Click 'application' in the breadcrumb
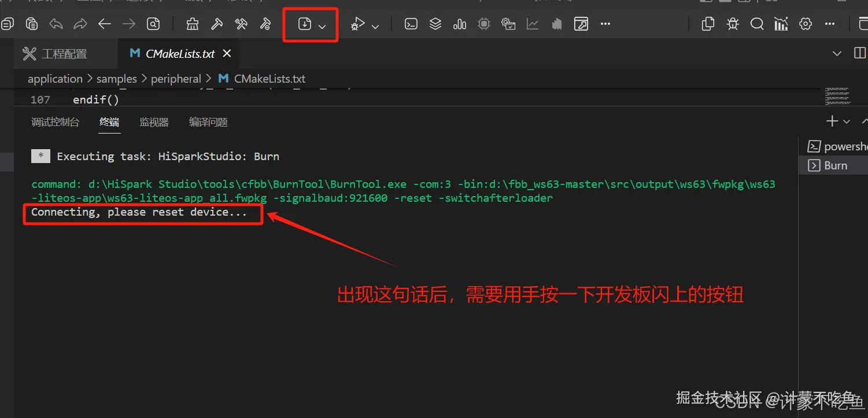Screen dimensions: 868x418 click(x=55, y=79)
